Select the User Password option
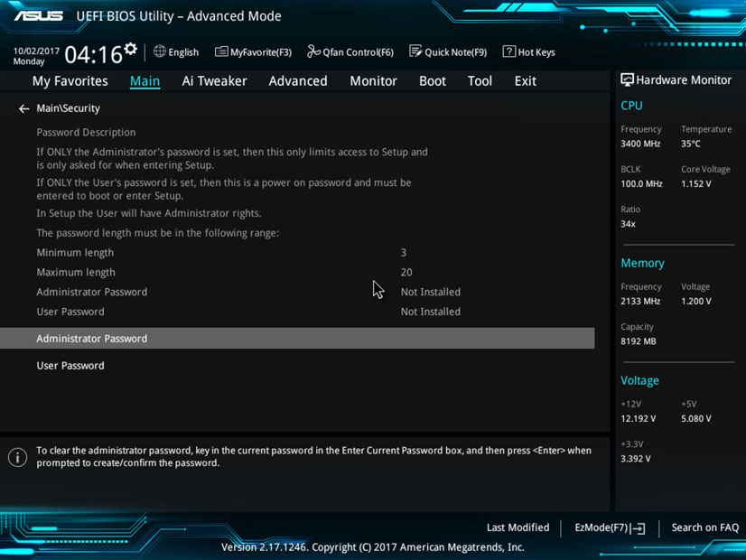 [70, 366]
